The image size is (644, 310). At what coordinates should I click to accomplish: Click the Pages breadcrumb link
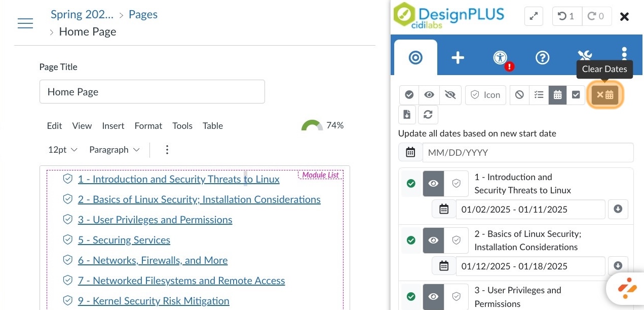click(x=143, y=15)
